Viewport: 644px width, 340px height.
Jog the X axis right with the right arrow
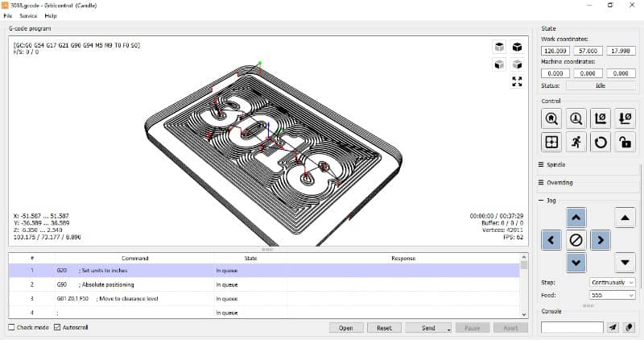[x=600, y=240]
